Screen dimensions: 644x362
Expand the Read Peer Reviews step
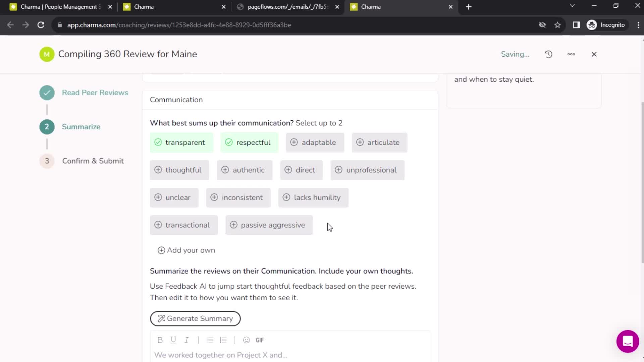coord(95,93)
